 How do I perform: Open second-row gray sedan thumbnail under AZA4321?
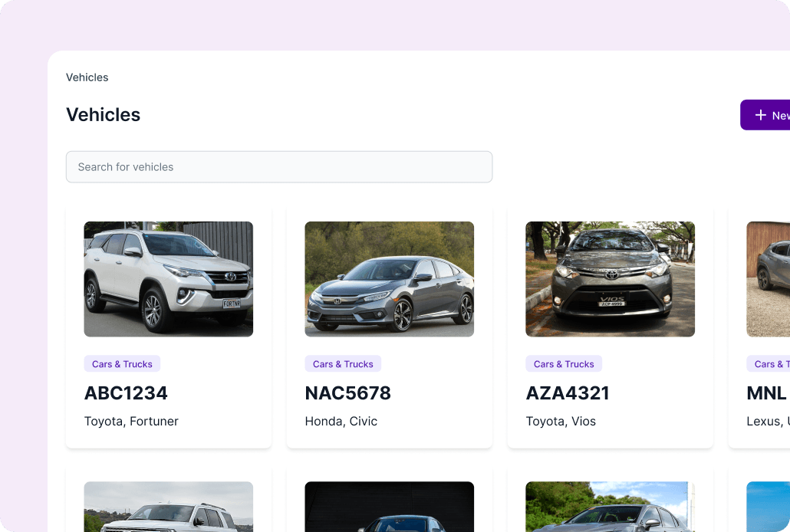611,507
